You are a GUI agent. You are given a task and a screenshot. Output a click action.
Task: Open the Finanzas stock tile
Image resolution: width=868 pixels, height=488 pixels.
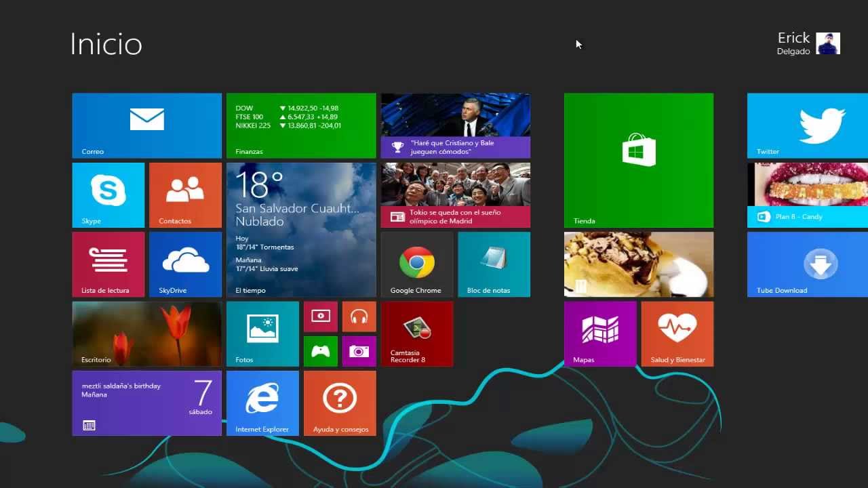pyautogui.click(x=301, y=125)
